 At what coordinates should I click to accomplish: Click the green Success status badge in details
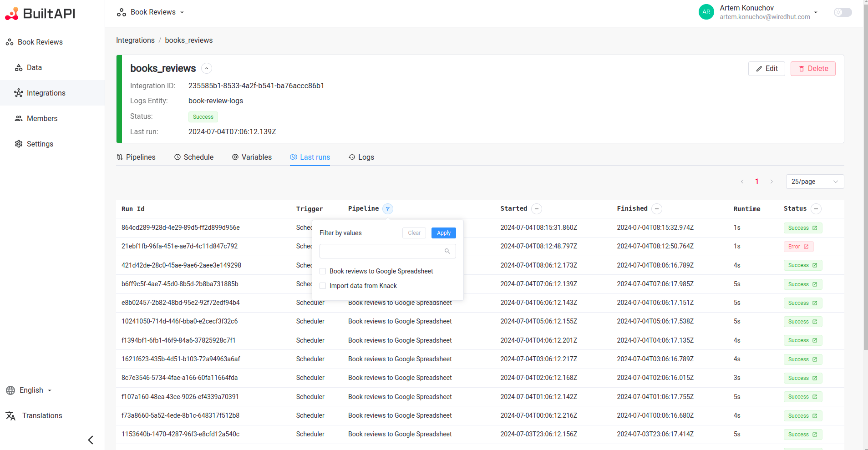tap(203, 117)
